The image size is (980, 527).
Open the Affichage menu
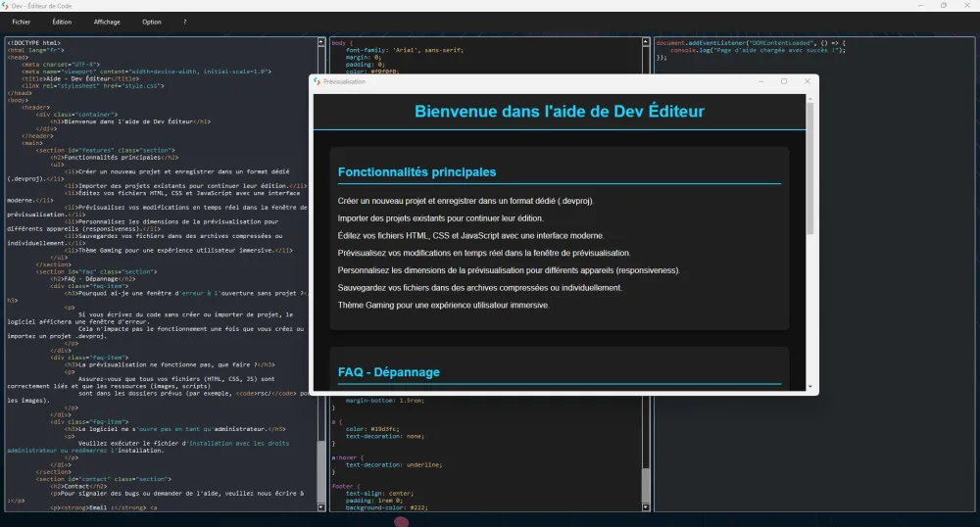coord(107,22)
